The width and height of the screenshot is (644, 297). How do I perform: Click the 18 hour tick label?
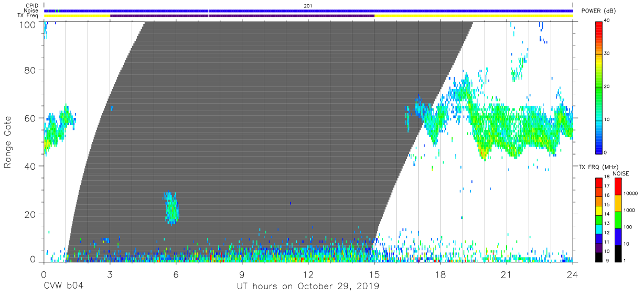click(441, 274)
